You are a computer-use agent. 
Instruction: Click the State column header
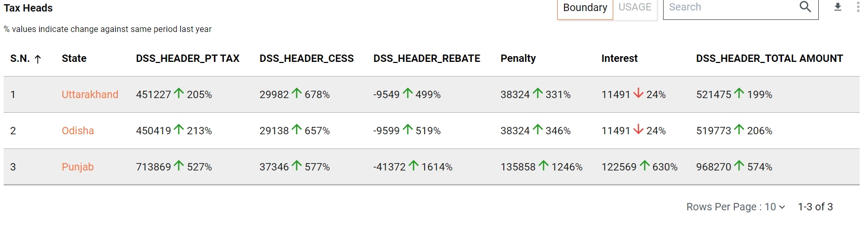tap(74, 58)
